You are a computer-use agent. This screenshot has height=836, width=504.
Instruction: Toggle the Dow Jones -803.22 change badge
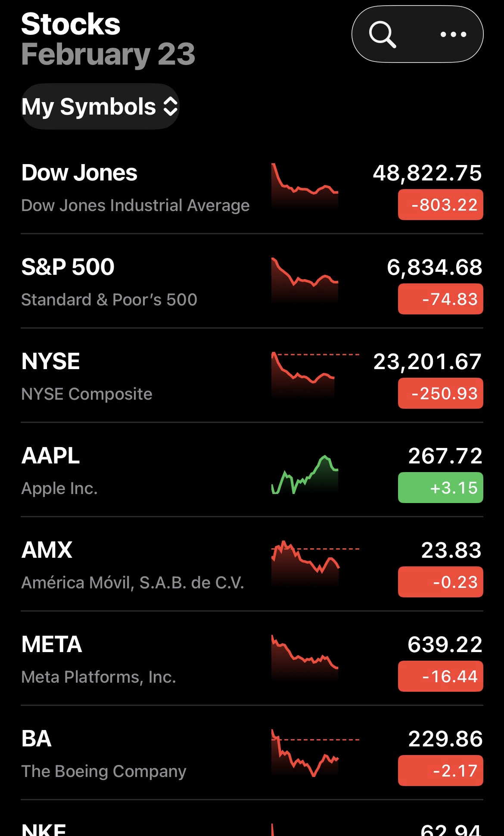(x=440, y=205)
